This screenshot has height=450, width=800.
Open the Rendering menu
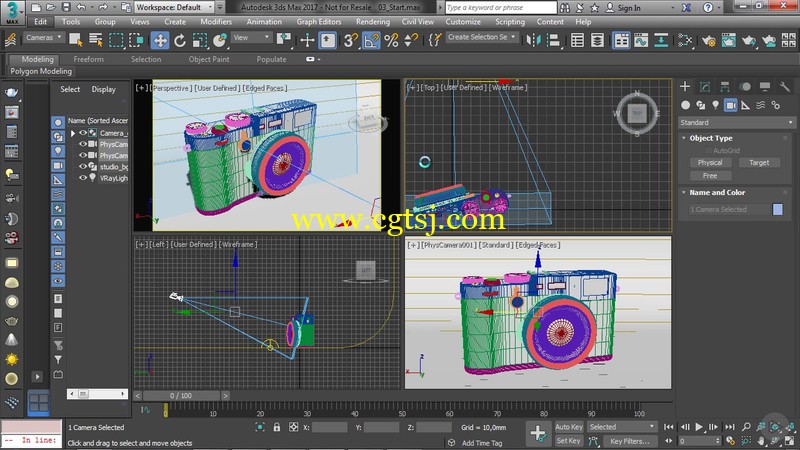(x=373, y=22)
